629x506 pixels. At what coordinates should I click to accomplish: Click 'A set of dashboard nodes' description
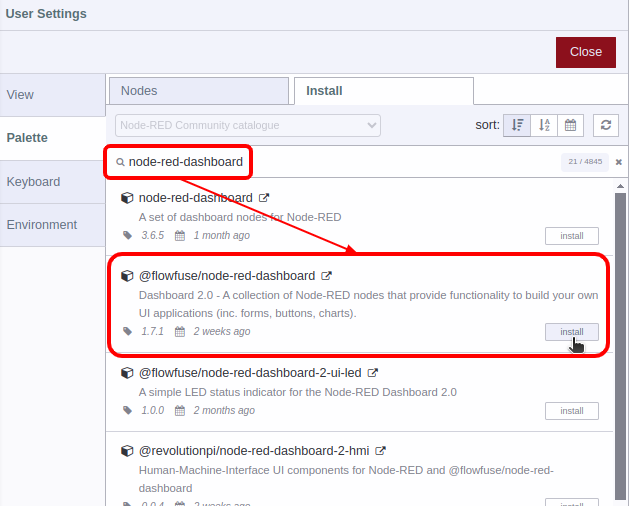pos(240,217)
